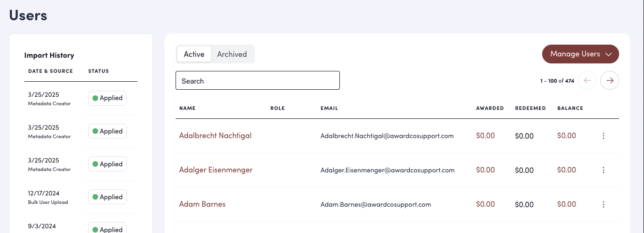Viewport: 644px width, 233px height.
Task: Open options menu for Adalbrecht Nachtigal
Action: [x=604, y=136]
